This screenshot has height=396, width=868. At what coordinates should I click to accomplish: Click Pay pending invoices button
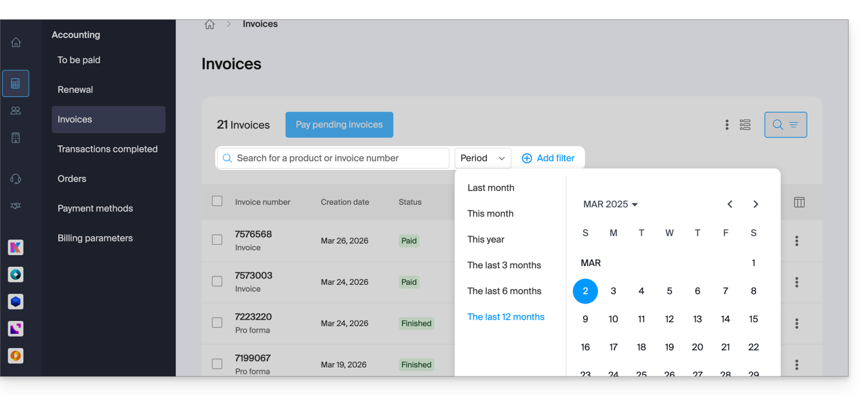339,125
